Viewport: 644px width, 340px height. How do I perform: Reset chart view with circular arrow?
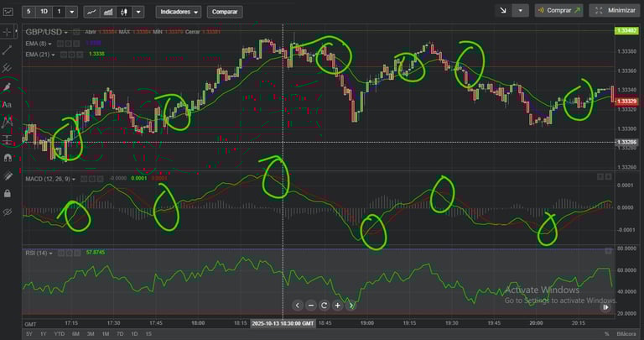click(x=324, y=306)
